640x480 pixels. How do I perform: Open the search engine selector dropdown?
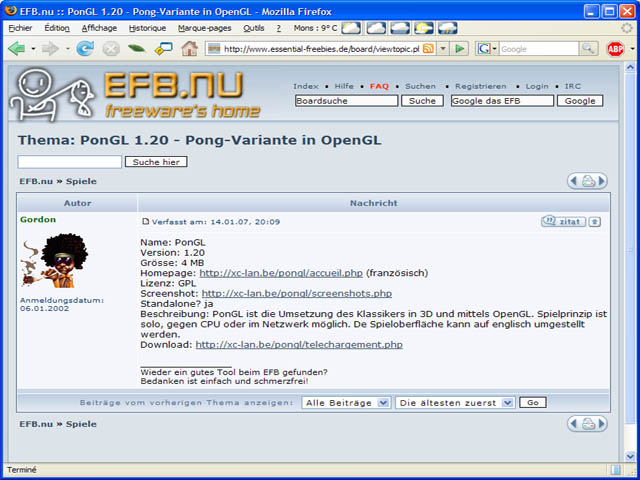(495, 49)
